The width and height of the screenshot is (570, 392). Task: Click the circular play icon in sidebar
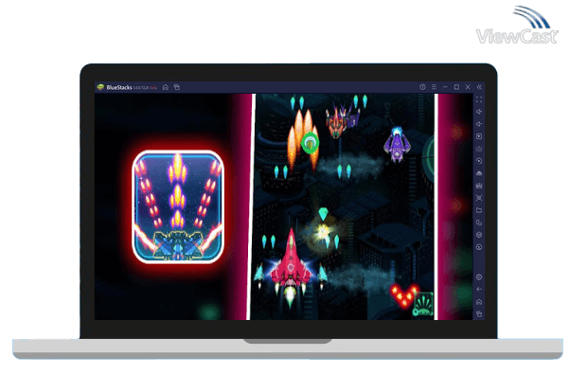click(479, 161)
